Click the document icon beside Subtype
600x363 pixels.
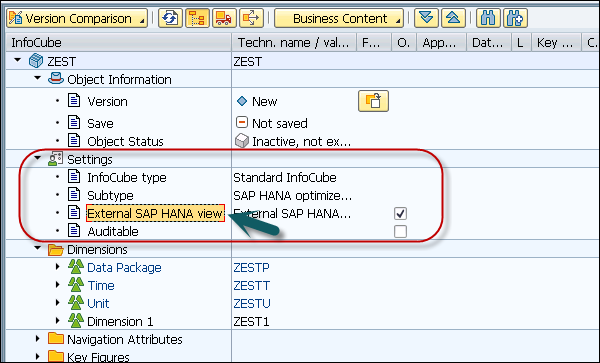point(74,194)
